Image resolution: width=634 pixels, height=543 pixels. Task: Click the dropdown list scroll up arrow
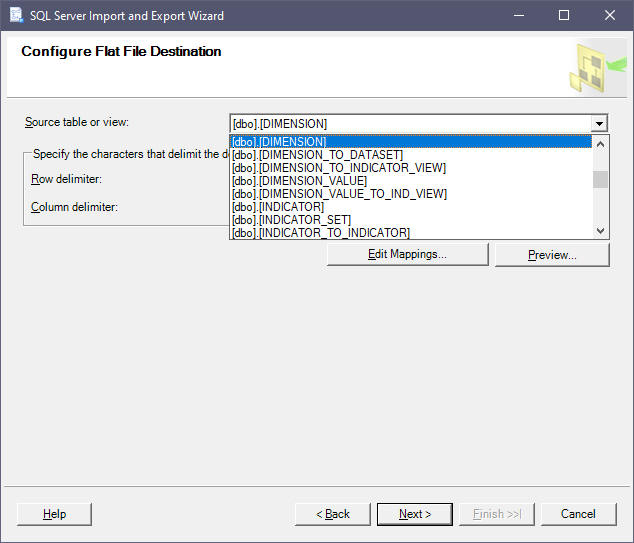click(600, 144)
